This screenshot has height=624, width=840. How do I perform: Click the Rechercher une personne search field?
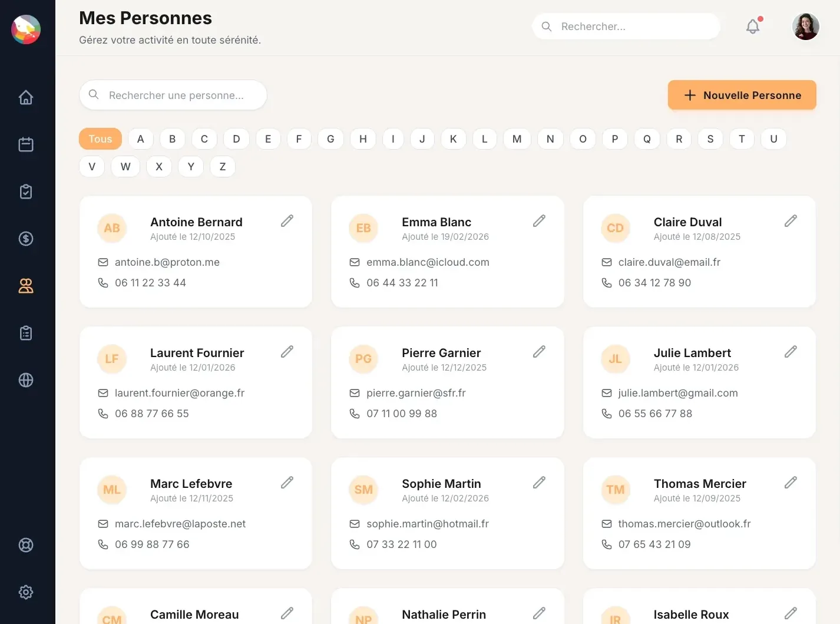pos(173,95)
